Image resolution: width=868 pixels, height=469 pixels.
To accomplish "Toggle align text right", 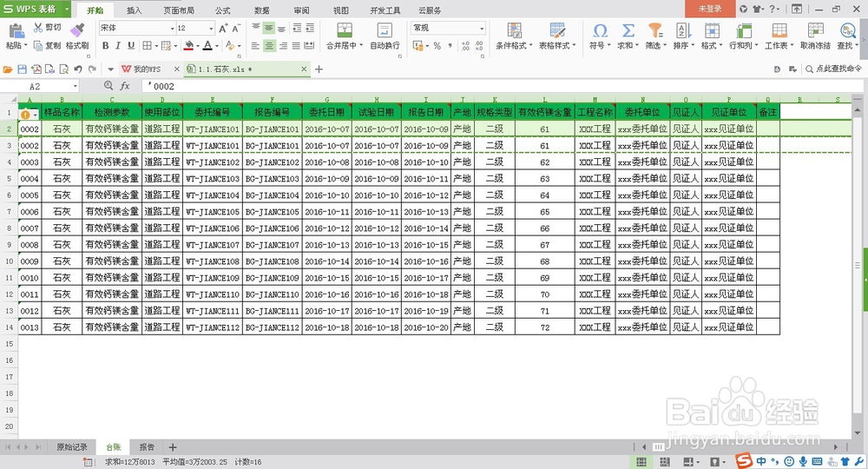I will (x=283, y=46).
